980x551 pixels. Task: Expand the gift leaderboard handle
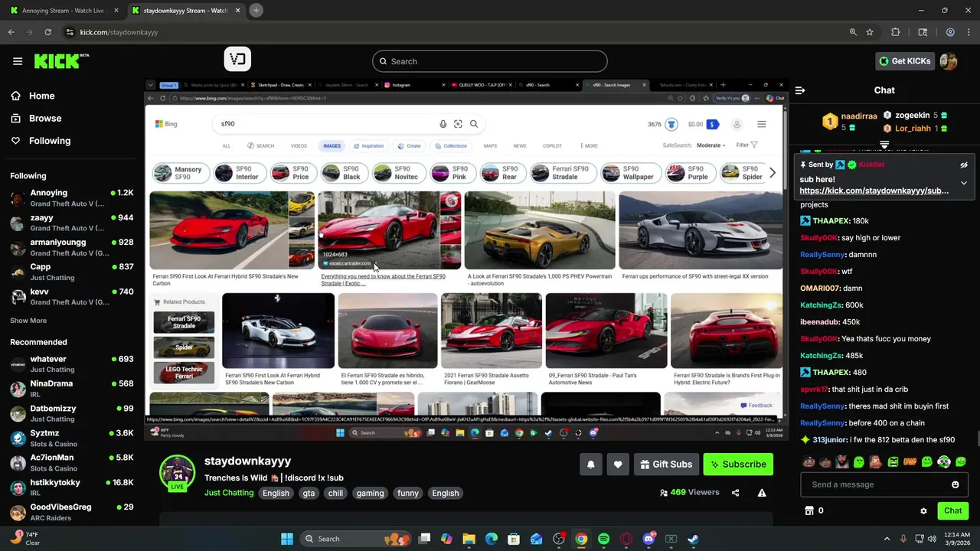(884, 144)
